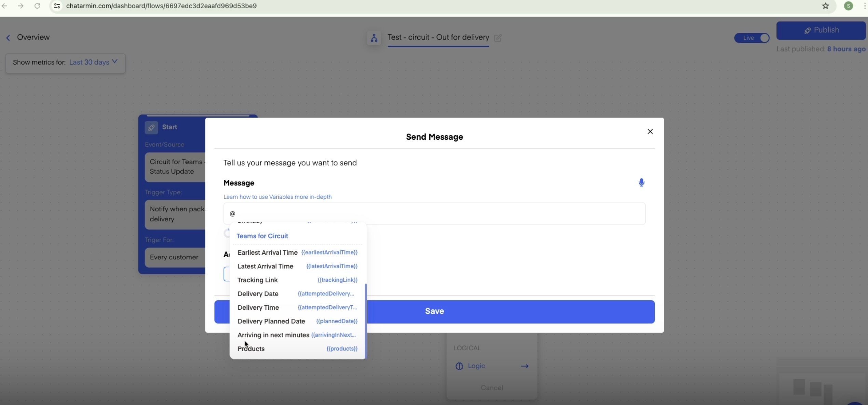
Task: Navigate back in the browser
Action: click(5, 6)
